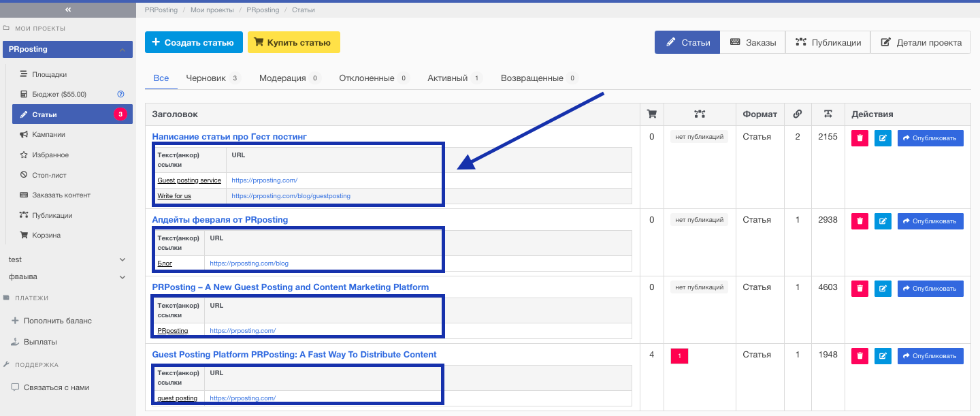This screenshot has width=980, height=416.
Task: Click Блог anchor text
Action: pyautogui.click(x=165, y=263)
